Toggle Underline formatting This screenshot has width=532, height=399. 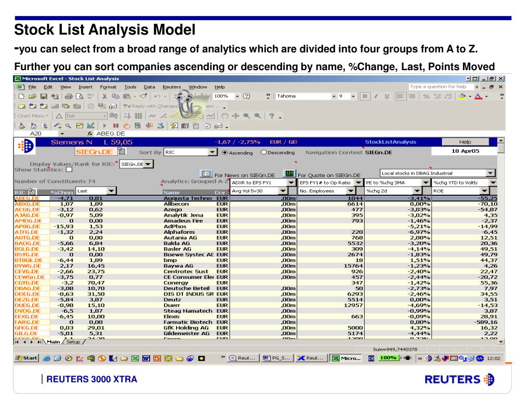coord(387,96)
